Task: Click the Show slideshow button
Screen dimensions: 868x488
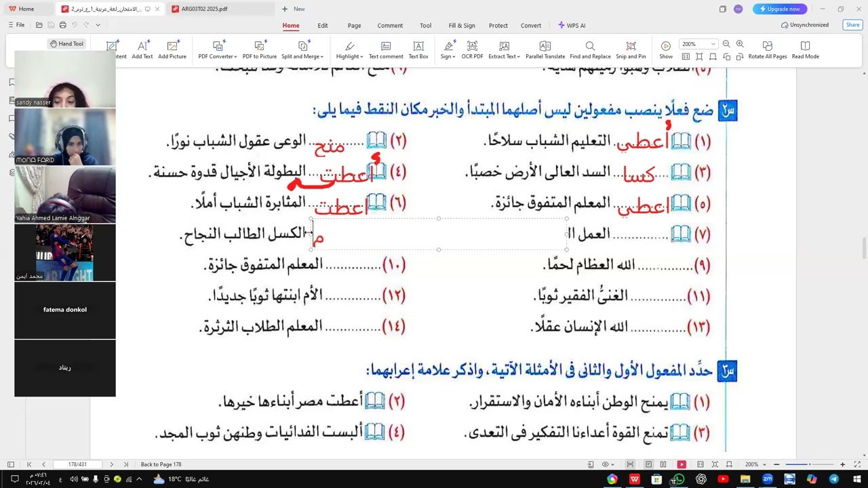Action: click(666, 49)
